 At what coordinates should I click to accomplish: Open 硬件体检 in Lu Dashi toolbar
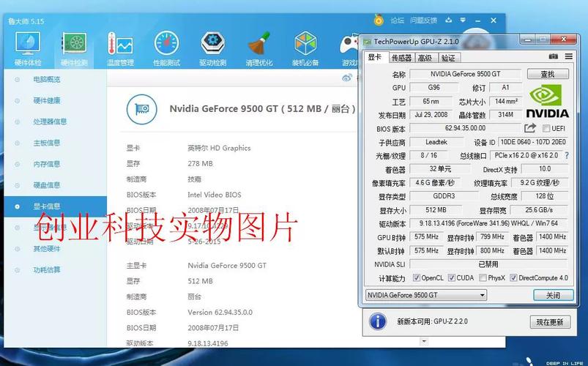pyautogui.click(x=28, y=49)
